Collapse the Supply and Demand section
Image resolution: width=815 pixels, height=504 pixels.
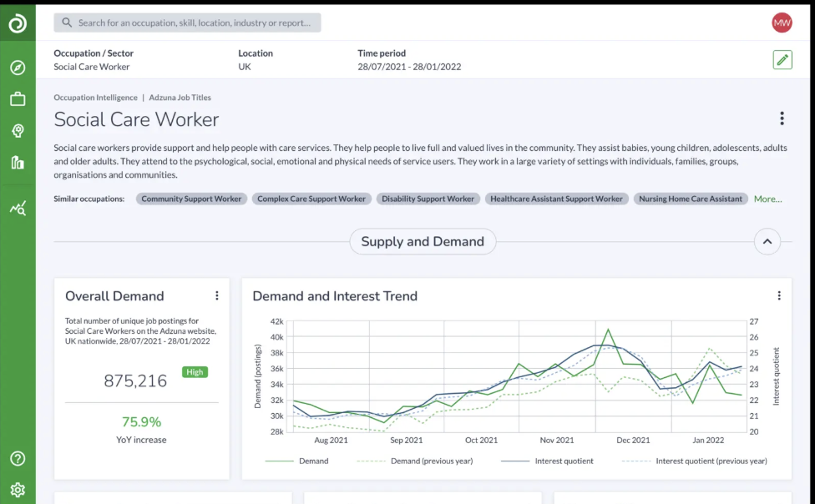pos(767,242)
